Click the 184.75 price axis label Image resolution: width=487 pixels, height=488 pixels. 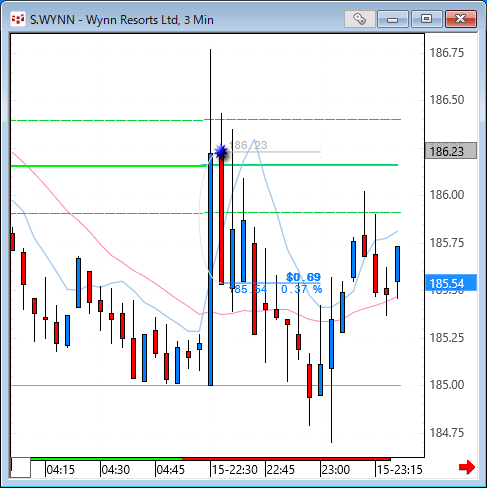pyautogui.click(x=447, y=433)
